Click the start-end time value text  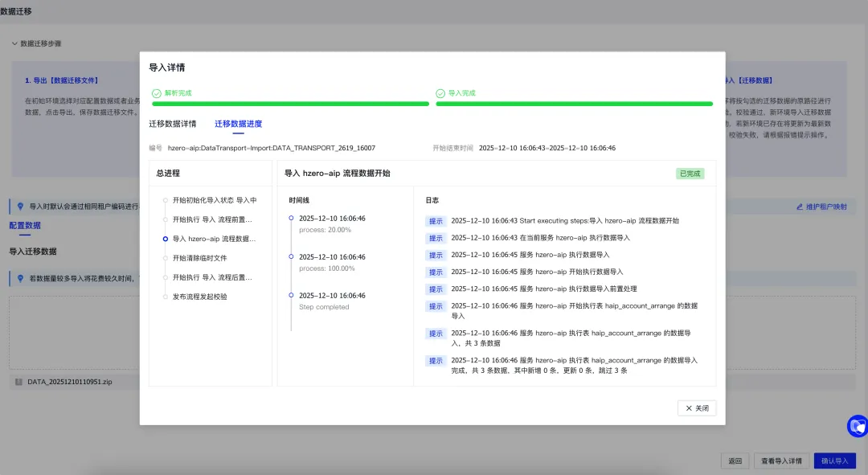pyautogui.click(x=547, y=148)
